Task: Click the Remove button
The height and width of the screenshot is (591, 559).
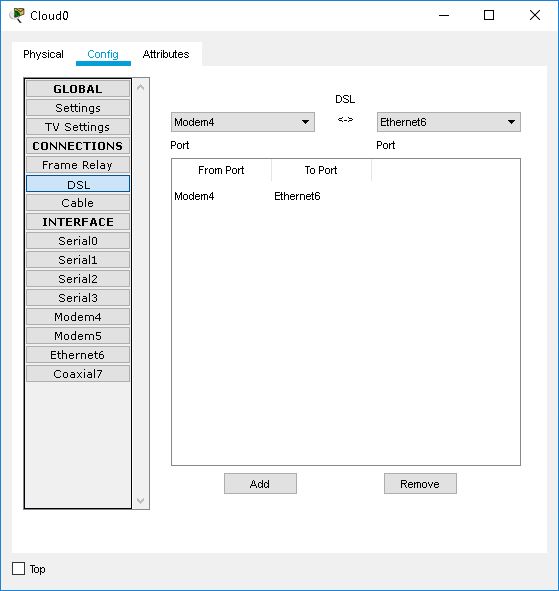Action: tap(420, 484)
